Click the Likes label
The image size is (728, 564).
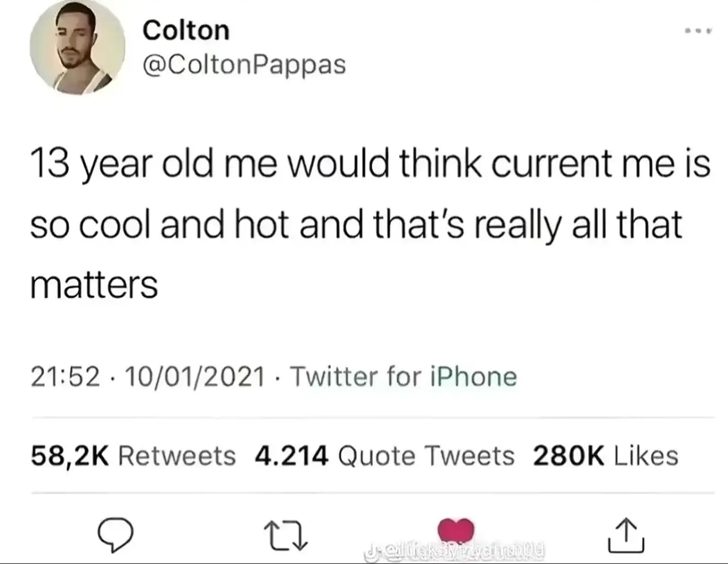pyautogui.click(x=646, y=456)
